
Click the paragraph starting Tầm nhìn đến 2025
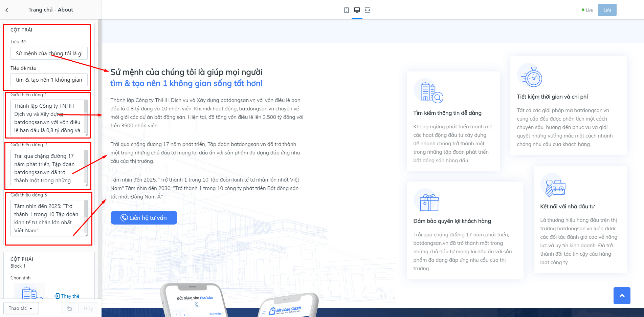click(x=205, y=188)
